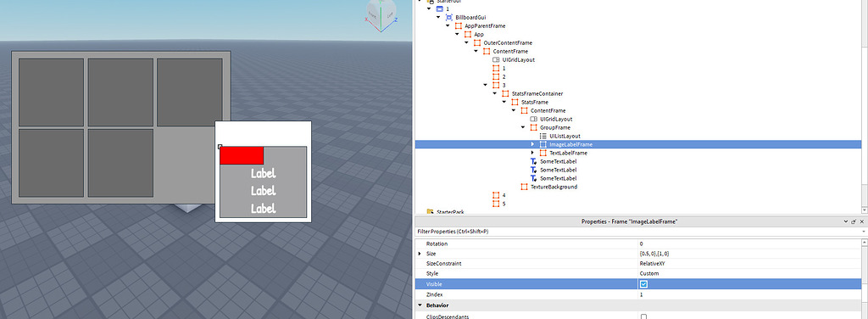
Task: Select the UIListLayout icon in Explorer
Action: [543, 136]
